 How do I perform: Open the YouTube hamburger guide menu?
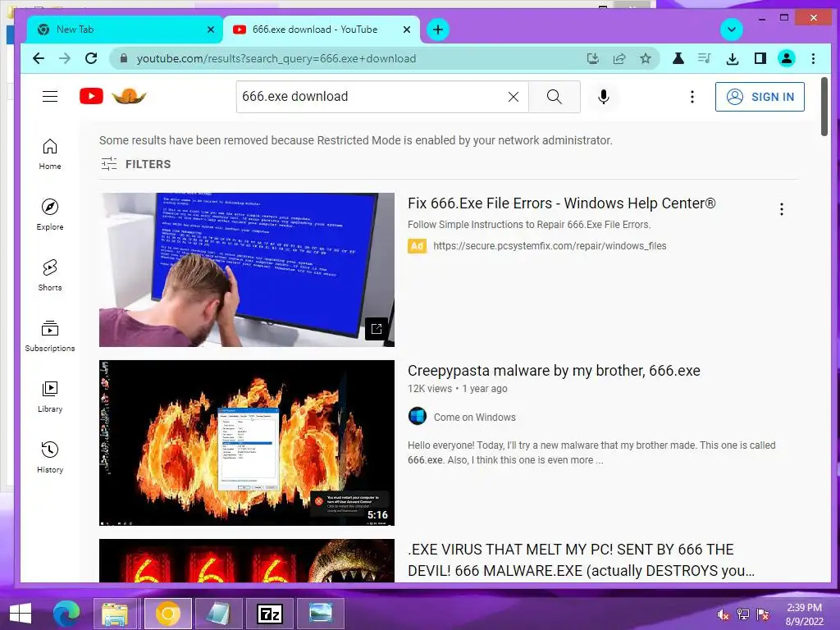[x=50, y=97]
